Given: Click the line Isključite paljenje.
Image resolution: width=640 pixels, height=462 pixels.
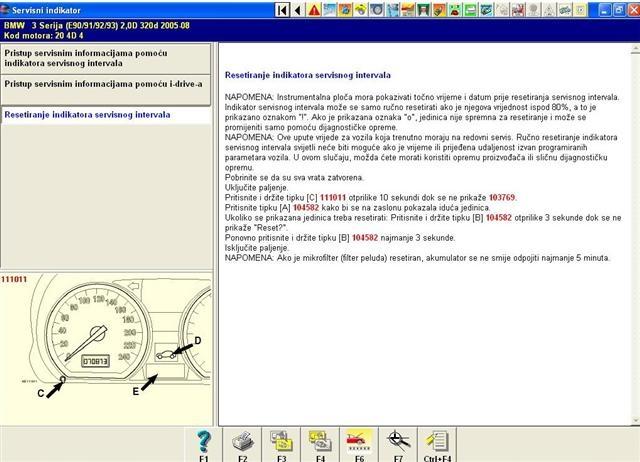Looking at the screenshot, I should tap(257, 248).
